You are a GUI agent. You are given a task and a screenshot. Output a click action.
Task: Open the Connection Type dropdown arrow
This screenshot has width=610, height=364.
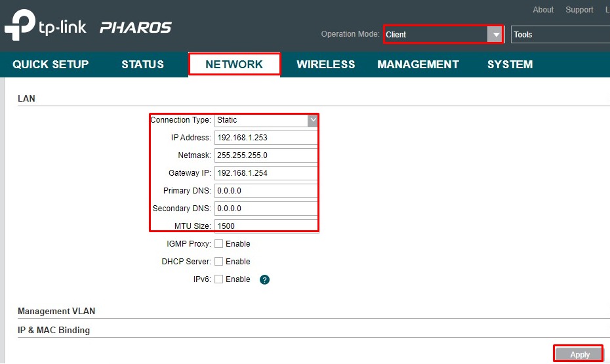tap(313, 120)
